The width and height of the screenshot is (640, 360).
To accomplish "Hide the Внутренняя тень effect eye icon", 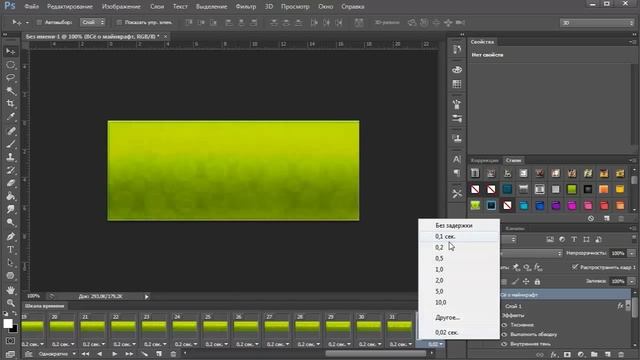I will click(504, 344).
